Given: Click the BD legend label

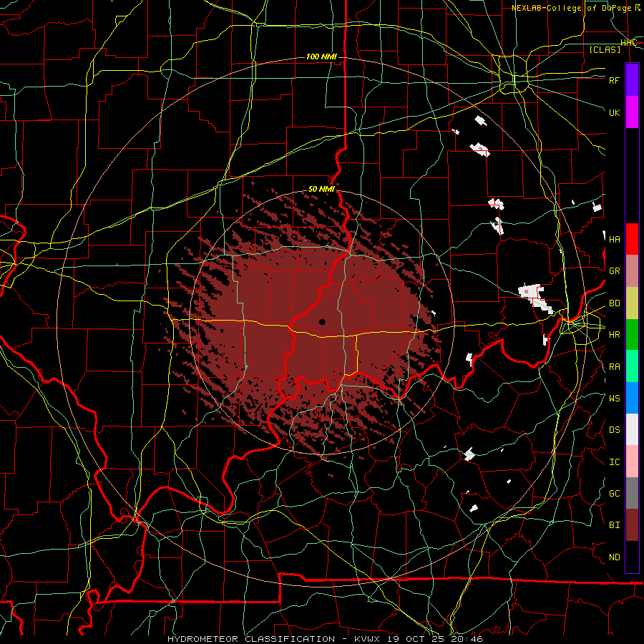Looking at the screenshot, I should coord(615,303).
